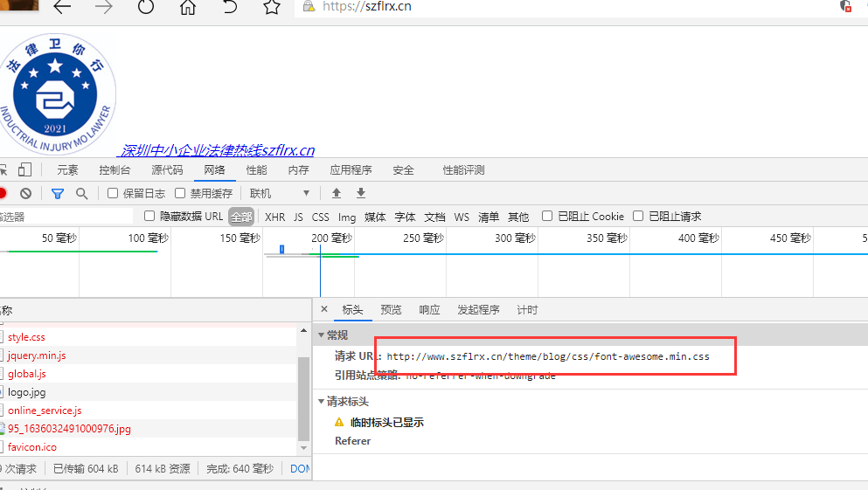Bookmark the page with the star icon
The width and height of the screenshot is (868, 490).
(x=272, y=7)
